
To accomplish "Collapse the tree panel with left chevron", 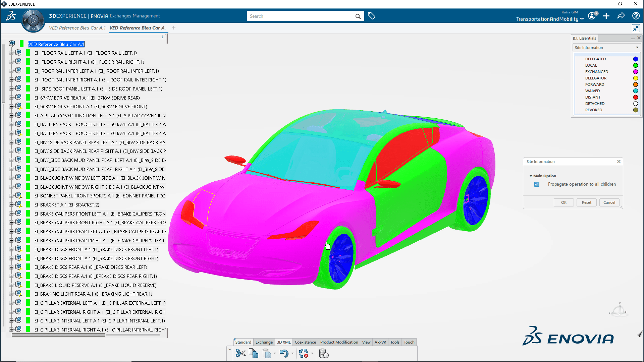I will [162, 37].
